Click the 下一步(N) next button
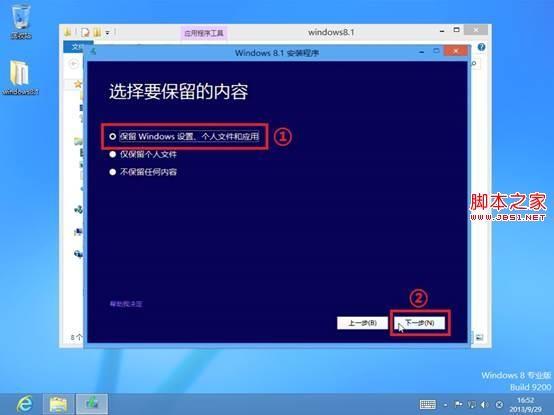Screen dimensions: 554x415 [x=420, y=323]
